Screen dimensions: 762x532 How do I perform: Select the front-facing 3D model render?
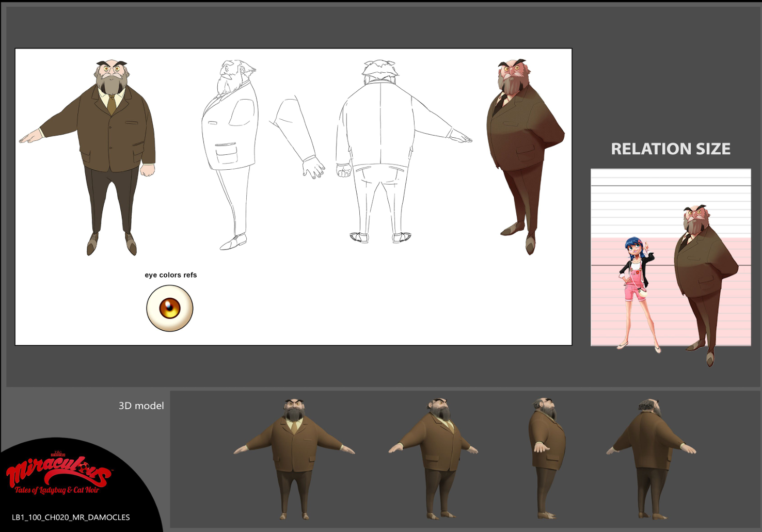coord(294,459)
